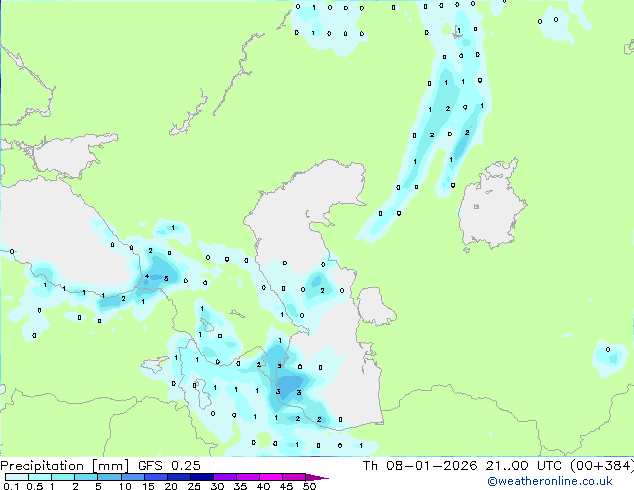
Task: Click the precipitation value '5' on map
Action: click(x=166, y=279)
